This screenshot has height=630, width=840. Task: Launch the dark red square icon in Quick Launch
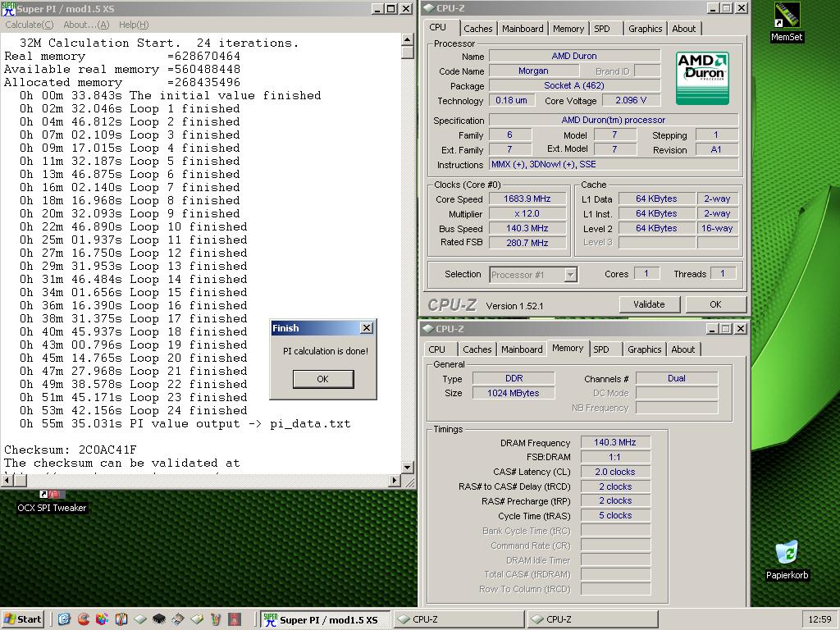(x=235, y=619)
